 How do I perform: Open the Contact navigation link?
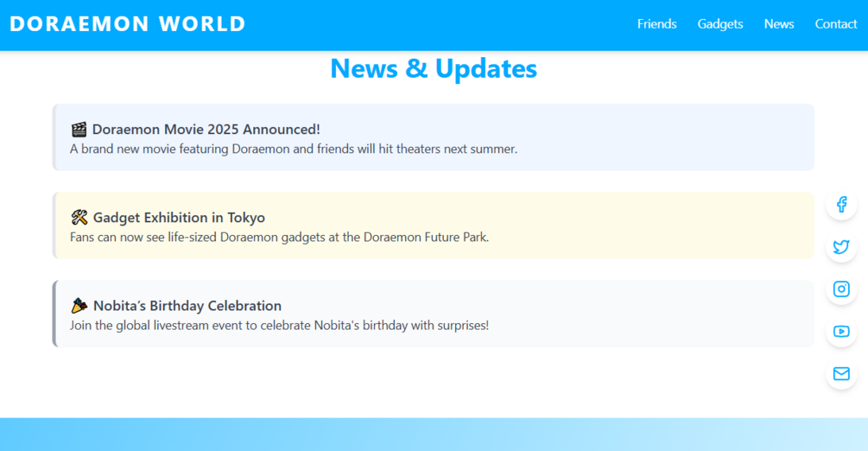click(x=835, y=24)
